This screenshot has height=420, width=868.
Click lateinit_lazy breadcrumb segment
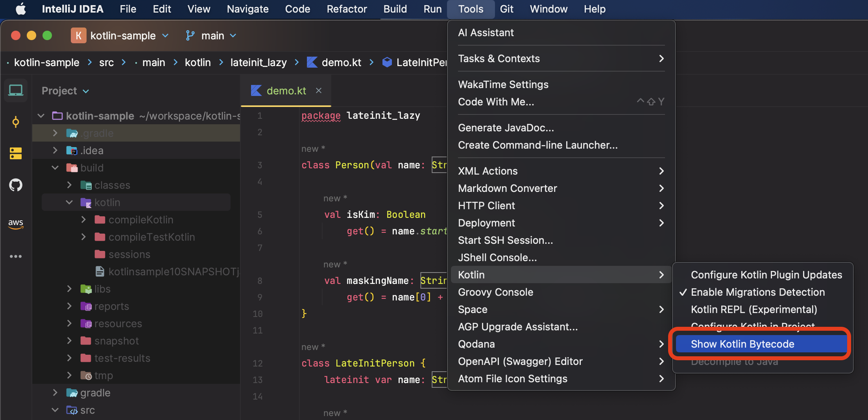click(x=259, y=63)
